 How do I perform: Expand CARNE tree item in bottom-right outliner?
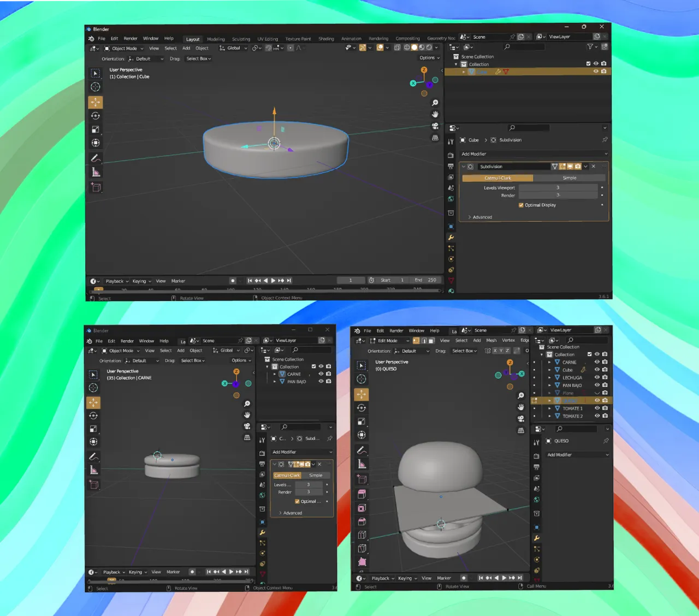pyautogui.click(x=549, y=362)
